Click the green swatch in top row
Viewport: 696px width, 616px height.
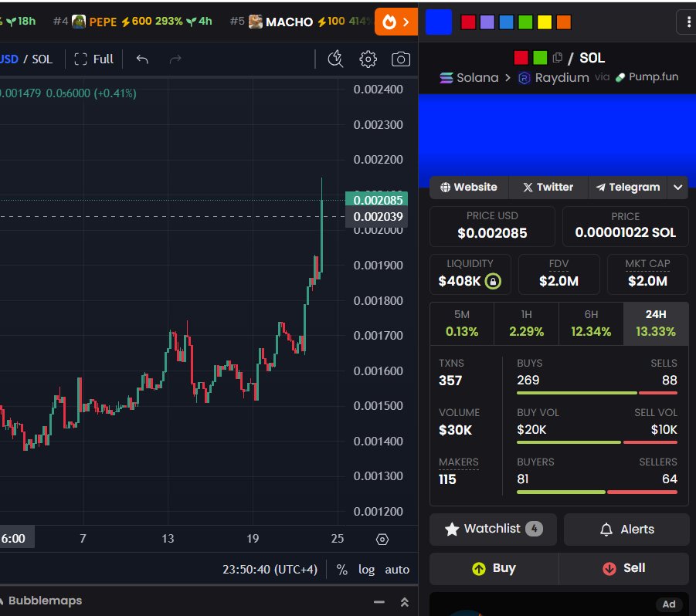(x=525, y=22)
